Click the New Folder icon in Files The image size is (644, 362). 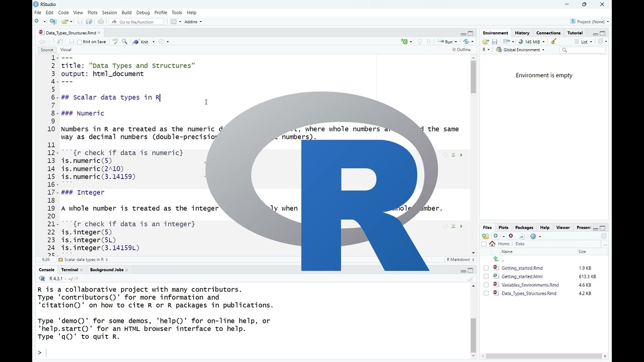click(x=486, y=236)
